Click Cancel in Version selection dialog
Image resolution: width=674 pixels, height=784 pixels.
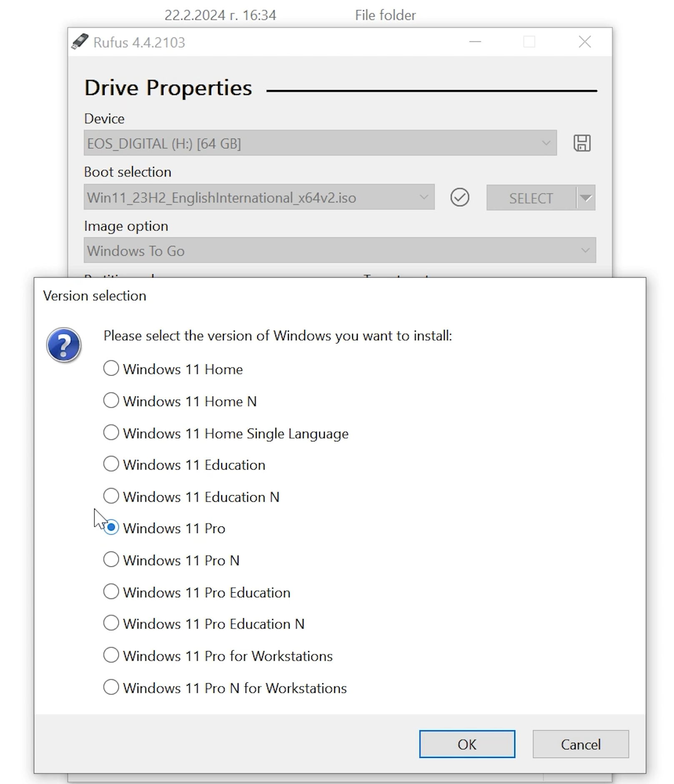click(581, 744)
